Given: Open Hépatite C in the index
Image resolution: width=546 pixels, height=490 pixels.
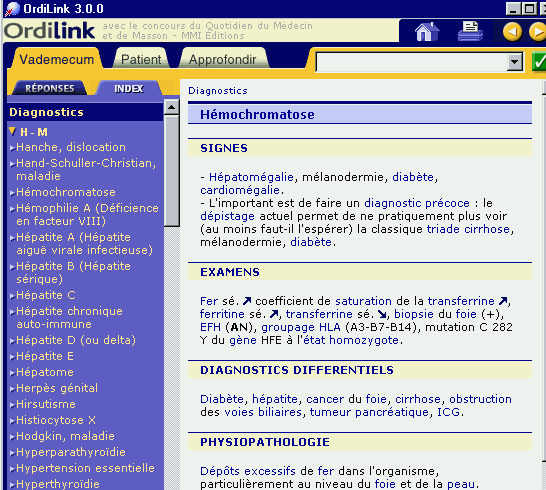Looking at the screenshot, I should pyautogui.click(x=46, y=295).
